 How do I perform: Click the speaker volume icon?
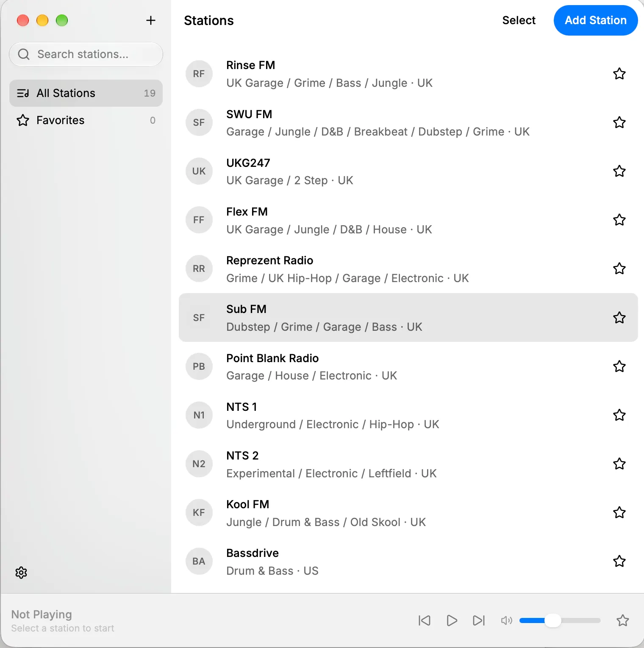(x=507, y=620)
